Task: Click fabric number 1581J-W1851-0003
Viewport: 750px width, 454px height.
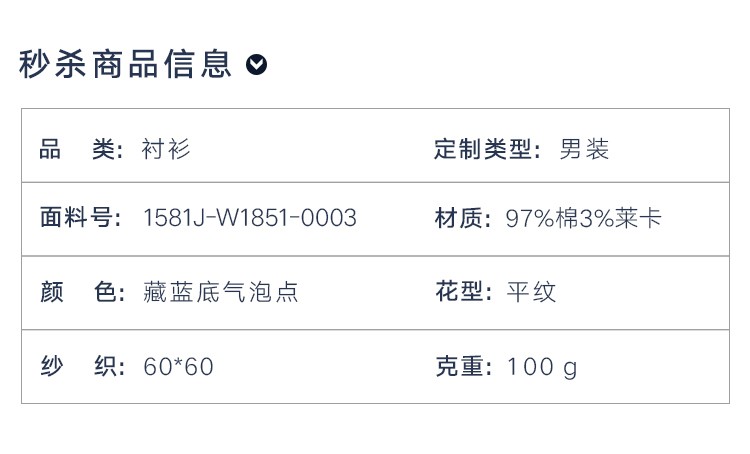Action: [x=250, y=218]
